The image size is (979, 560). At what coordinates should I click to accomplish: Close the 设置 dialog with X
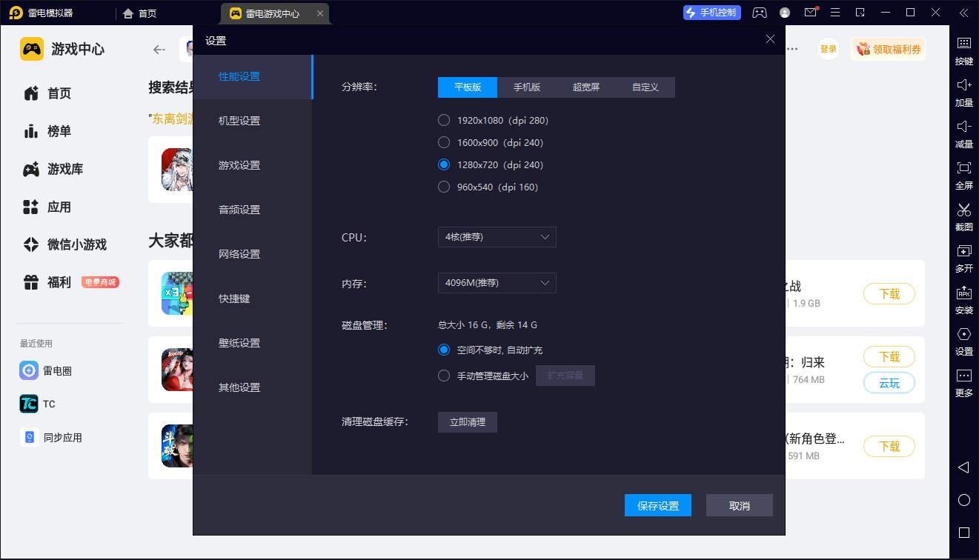(771, 39)
